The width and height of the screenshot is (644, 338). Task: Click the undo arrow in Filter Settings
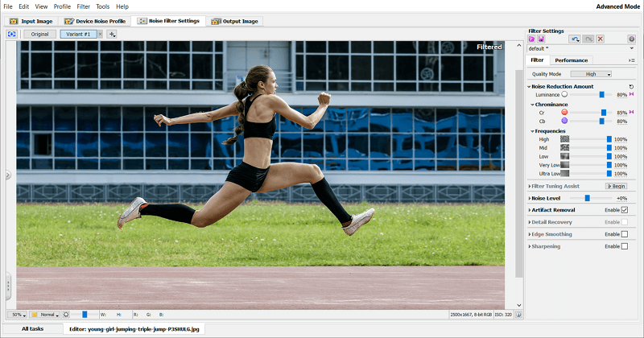click(x=575, y=39)
